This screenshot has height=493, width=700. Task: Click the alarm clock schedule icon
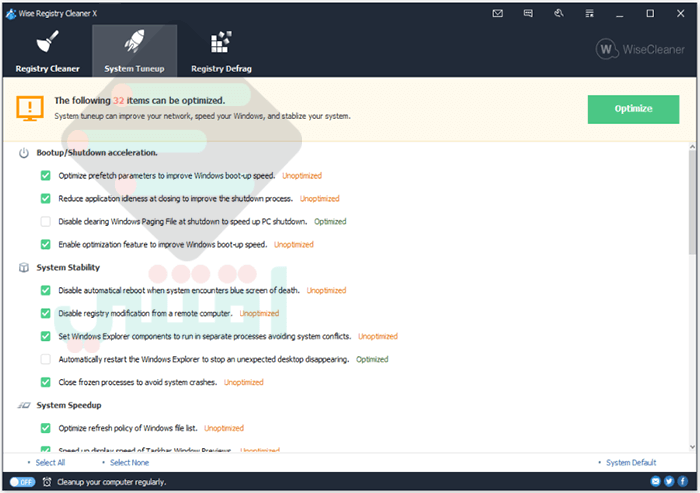(47, 482)
